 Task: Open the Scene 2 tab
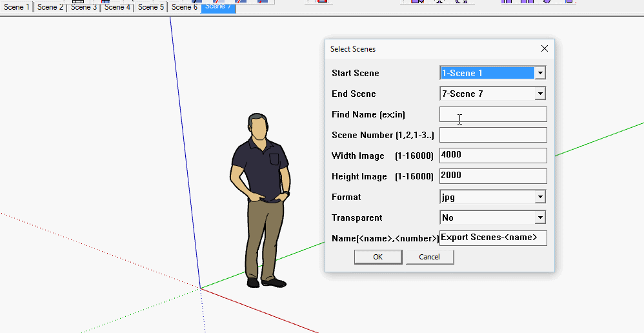click(50, 8)
